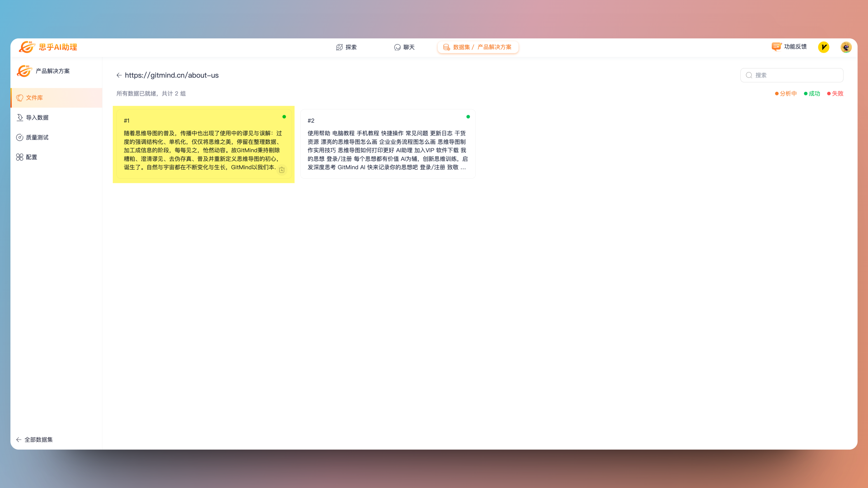Open 配置 settings in the sidebar

point(31,157)
